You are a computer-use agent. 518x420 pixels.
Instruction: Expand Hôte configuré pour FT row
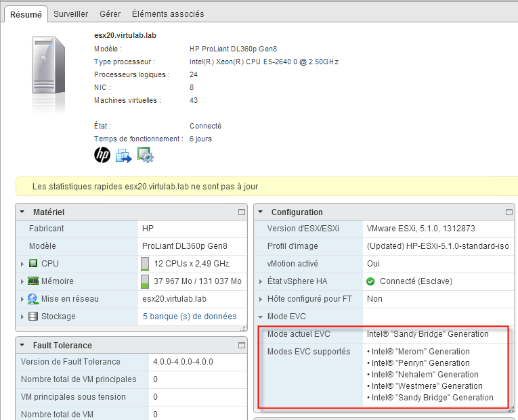click(x=260, y=299)
